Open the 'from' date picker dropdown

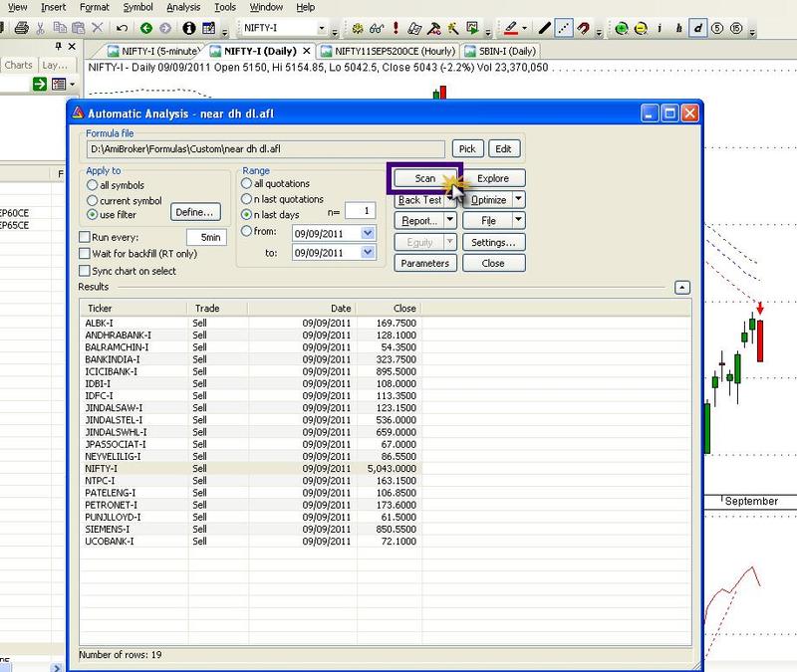click(368, 233)
